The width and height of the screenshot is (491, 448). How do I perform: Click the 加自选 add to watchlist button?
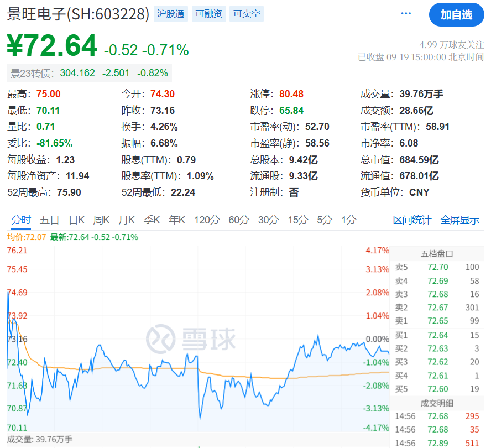point(456,14)
